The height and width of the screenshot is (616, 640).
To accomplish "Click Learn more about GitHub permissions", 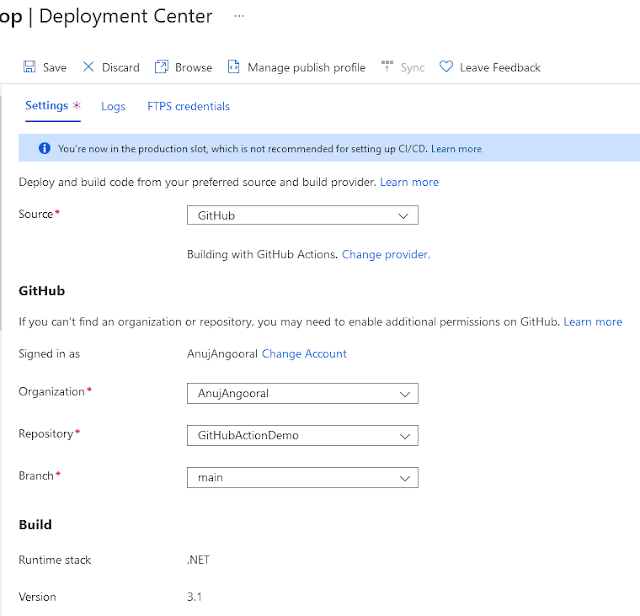I will click(593, 322).
